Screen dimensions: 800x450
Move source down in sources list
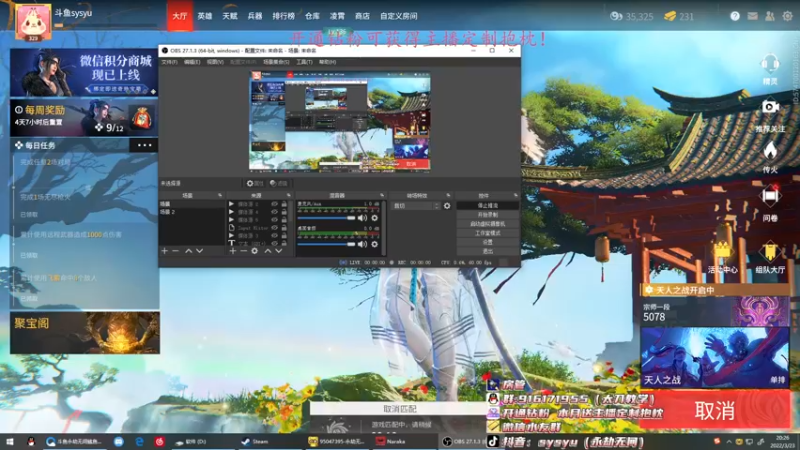pos(279,251)
